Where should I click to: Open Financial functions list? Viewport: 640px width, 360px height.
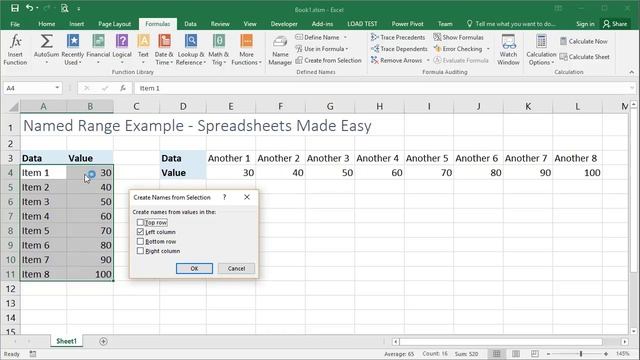pos(98,49)
